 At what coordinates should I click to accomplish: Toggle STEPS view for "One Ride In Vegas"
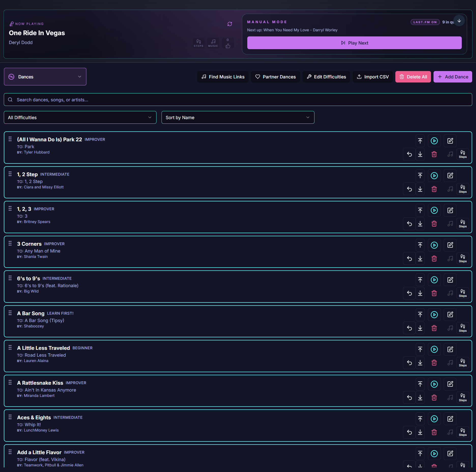(x=198, y=43)
